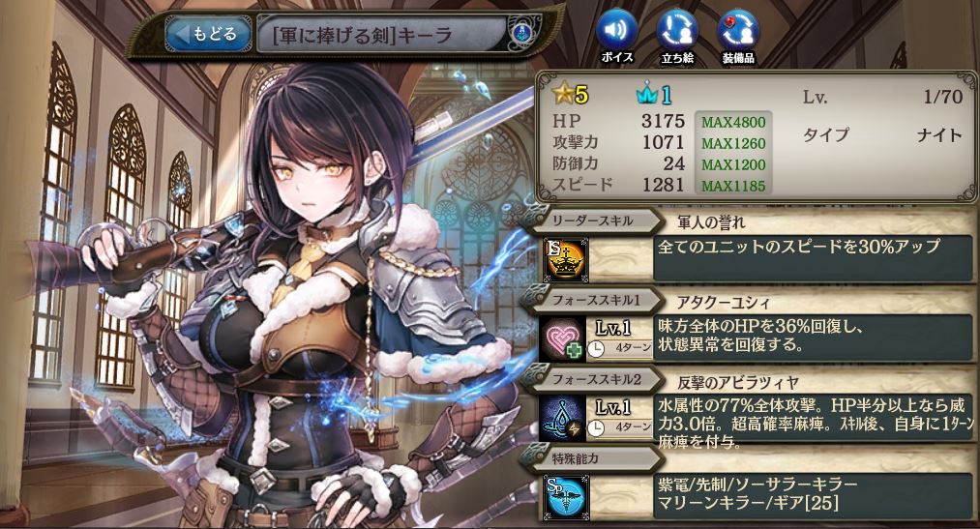The height and width of the screenshot is (529, 980).
Task: Open the Sp special ability icon
Action: click(x=566, y=496)
